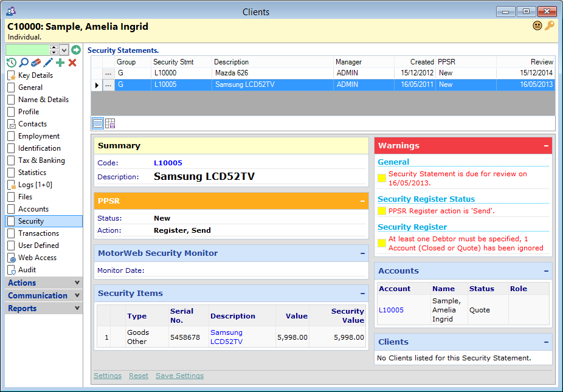Image resolution: width=563 pixels, height=392 pixels.
Task: Expand the Communication section
Action: (x=44, y=296)
